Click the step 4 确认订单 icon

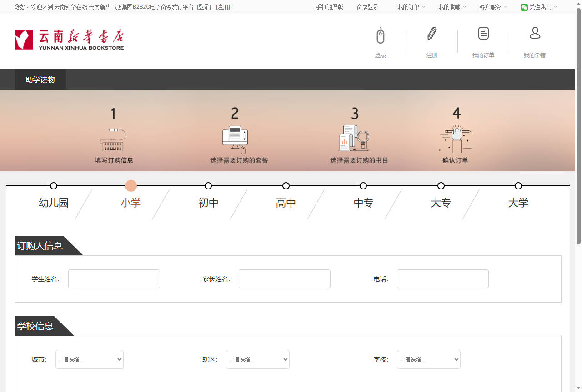pyautogui.click(x=456, y=139)
